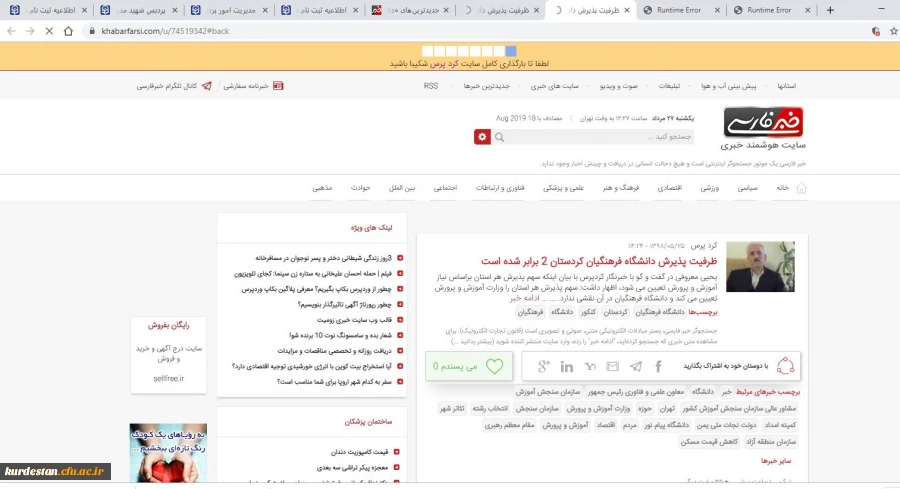
Task: Open استانها provinces link
Action: point(786,86)
